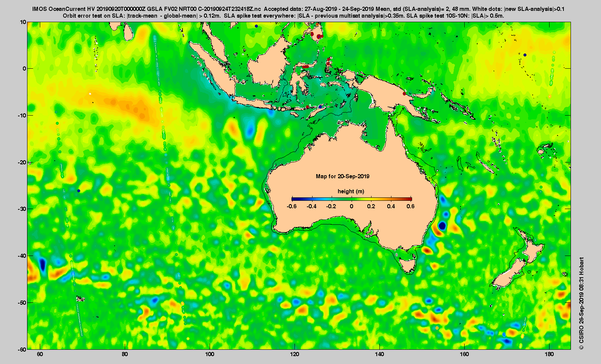Click the 'SLA spike test everywhere' text

coord(259,16)
